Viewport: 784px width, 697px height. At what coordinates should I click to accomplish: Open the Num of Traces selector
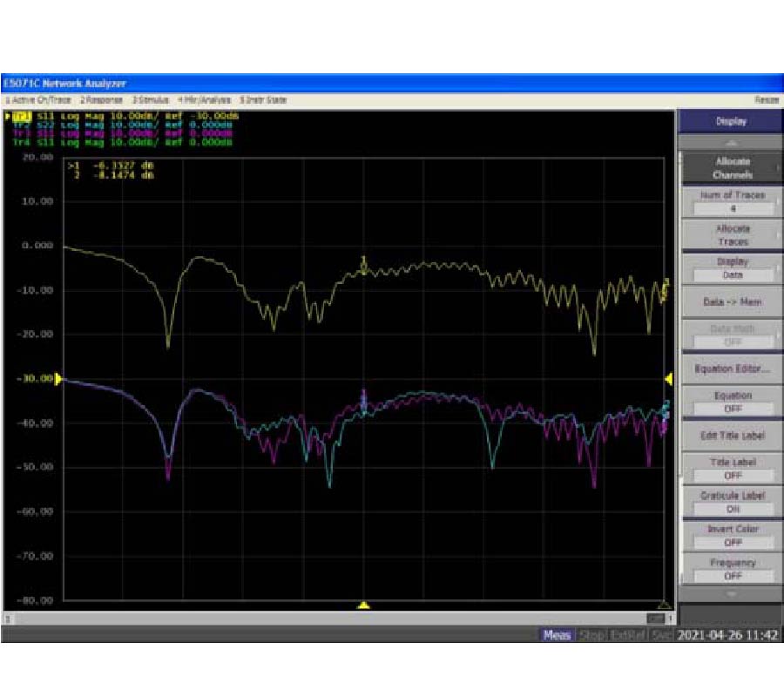732,202
